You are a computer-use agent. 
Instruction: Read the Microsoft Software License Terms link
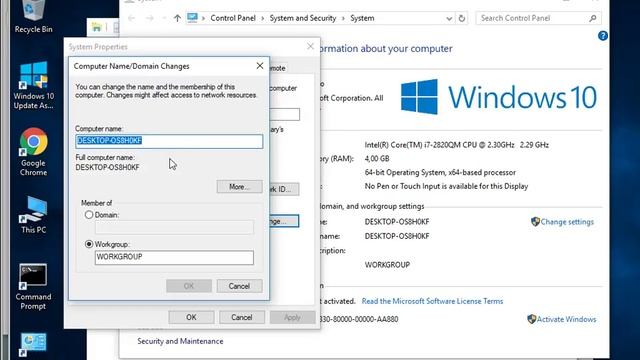click(x=432, y=301)
